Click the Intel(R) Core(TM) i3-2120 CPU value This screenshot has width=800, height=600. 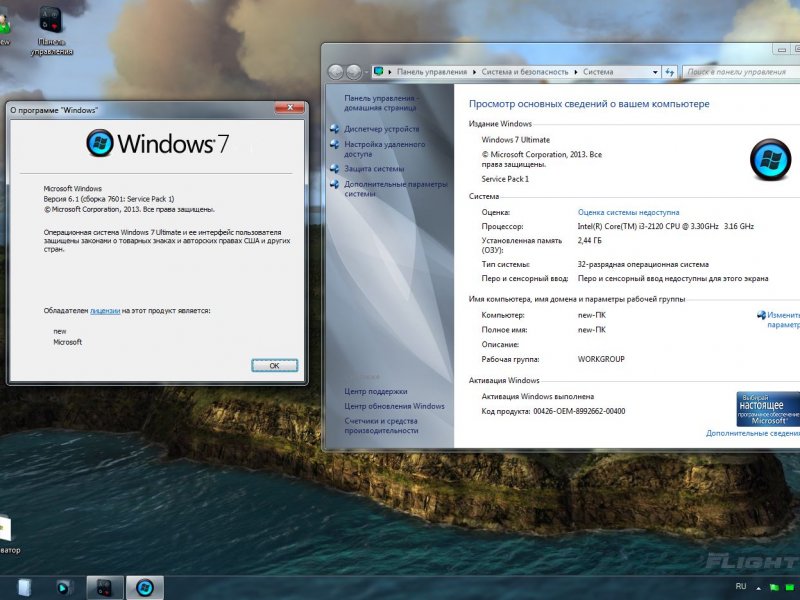tap(665, 227)
